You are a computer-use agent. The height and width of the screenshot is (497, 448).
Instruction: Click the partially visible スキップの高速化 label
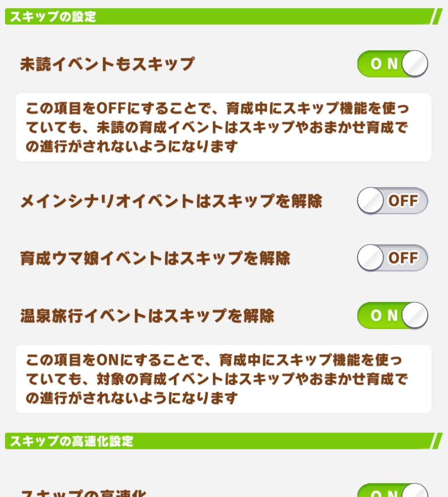(83, 493)
